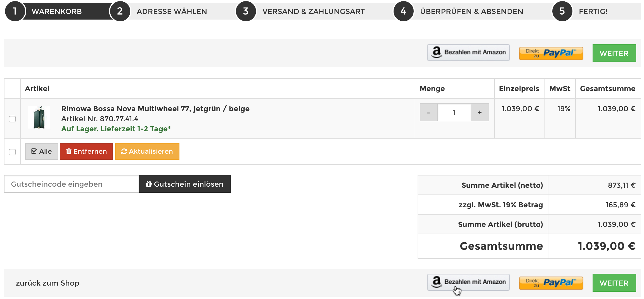Viewport: 644px width, 299px height.
Task: Click the zurück zum Shop link
Action: 48,283
